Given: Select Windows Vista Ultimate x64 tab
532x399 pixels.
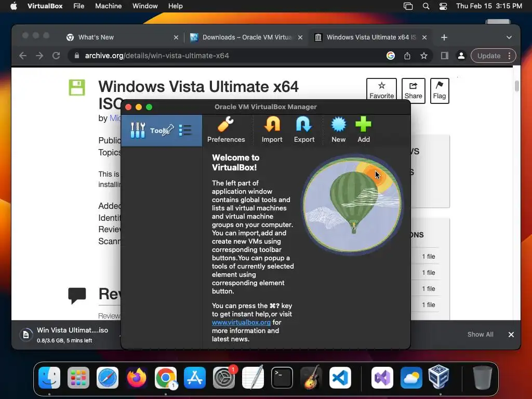Looking at the screenshot, I should pyautogui.click(x=370, y=37).
